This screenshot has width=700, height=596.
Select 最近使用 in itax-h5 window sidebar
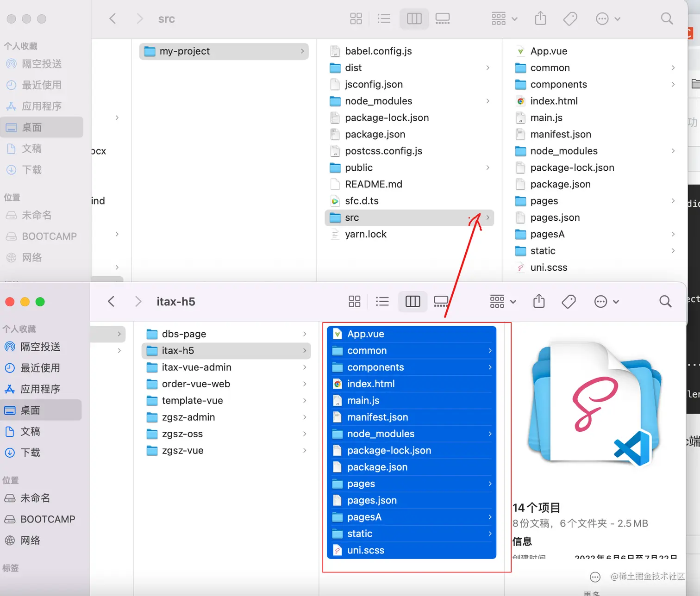(x=41, y=368)
